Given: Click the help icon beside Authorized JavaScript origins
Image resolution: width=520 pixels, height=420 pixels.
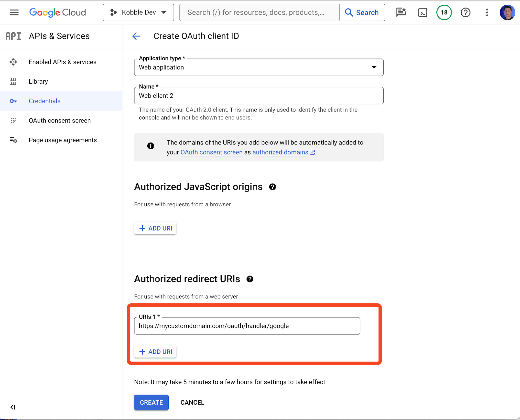Looking at the screenshot, I should [x=272, y=187].
